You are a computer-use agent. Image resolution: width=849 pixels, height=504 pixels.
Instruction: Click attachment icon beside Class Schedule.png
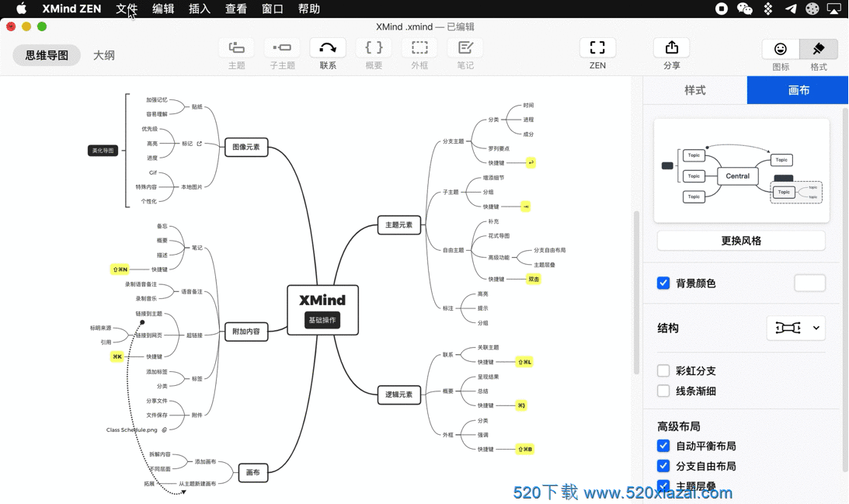tap(164, 429)
